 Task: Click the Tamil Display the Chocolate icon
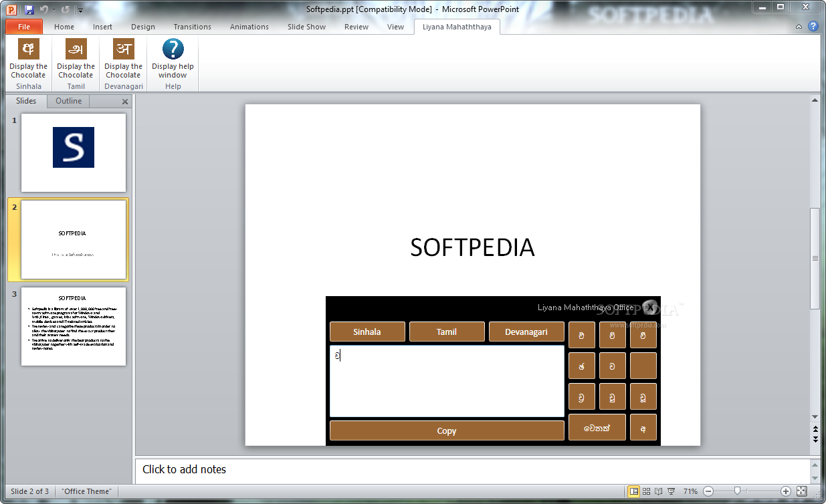click(76, 49)
